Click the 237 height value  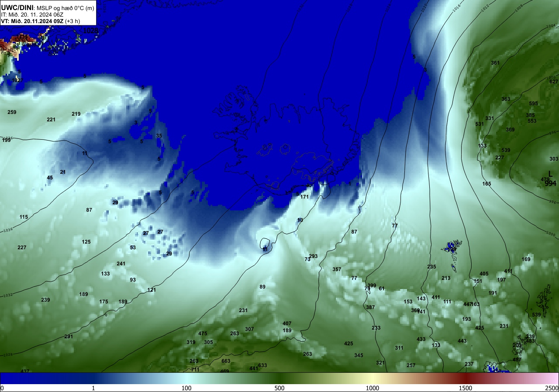469,364
